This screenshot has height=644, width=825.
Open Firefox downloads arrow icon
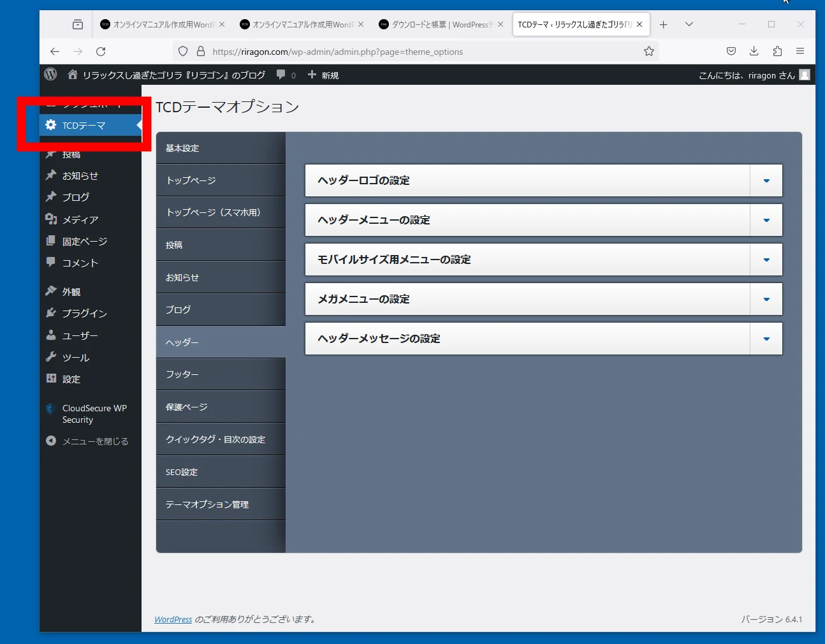pos(754,52)
